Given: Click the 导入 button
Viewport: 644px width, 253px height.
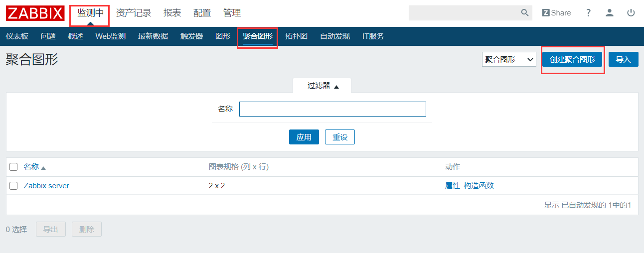Looking at the screenshot, I should coord(624,59).
